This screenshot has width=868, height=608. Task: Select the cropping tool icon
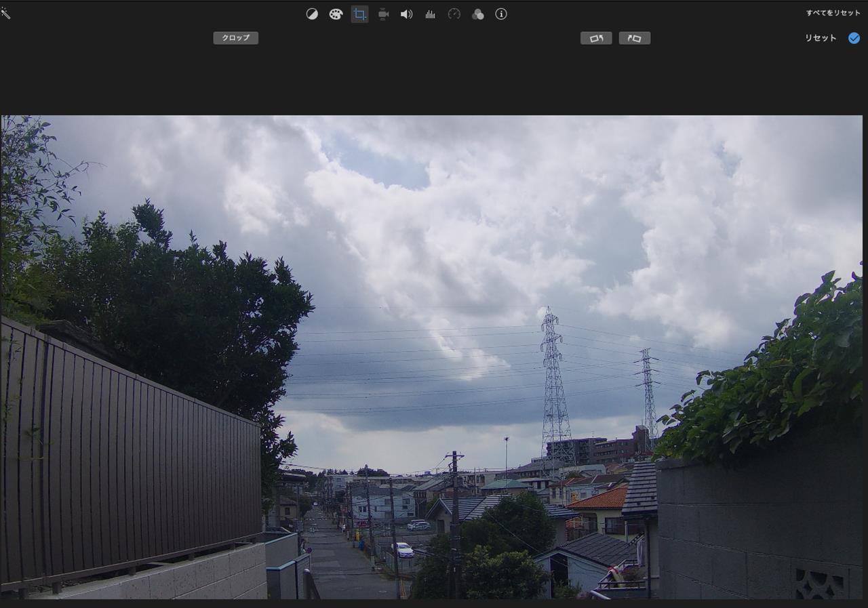point(359,14)
